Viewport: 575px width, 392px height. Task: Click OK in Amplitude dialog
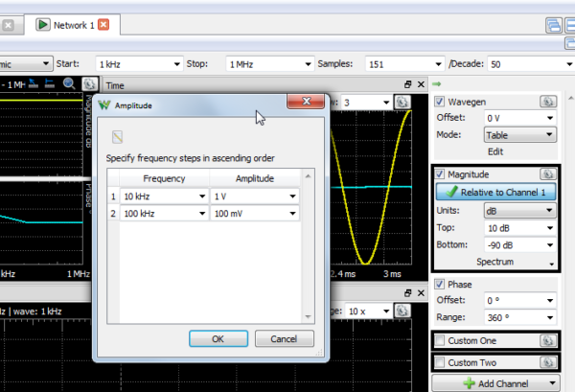(x=218, y=339)
